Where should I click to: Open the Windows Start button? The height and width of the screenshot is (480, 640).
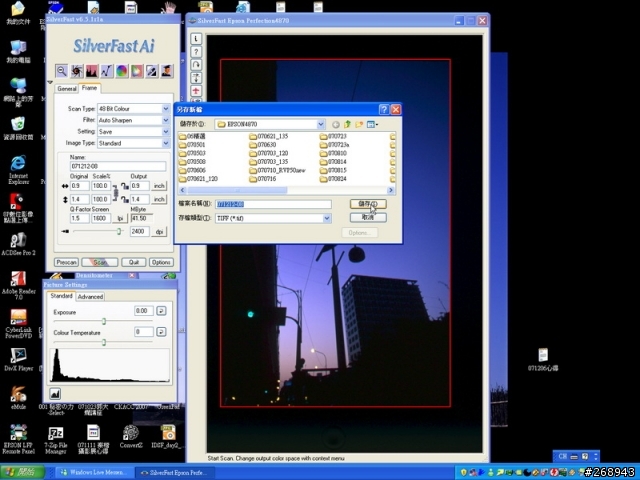coord(22,472)
